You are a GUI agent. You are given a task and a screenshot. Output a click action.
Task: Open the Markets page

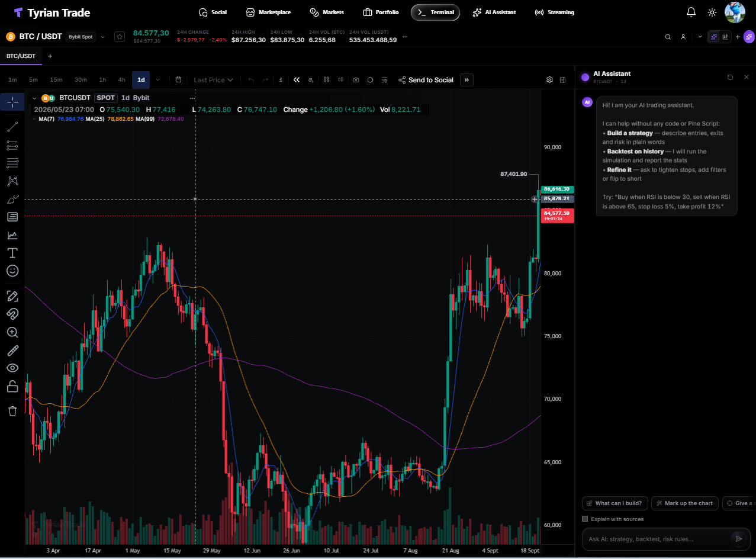click(327, 12)
